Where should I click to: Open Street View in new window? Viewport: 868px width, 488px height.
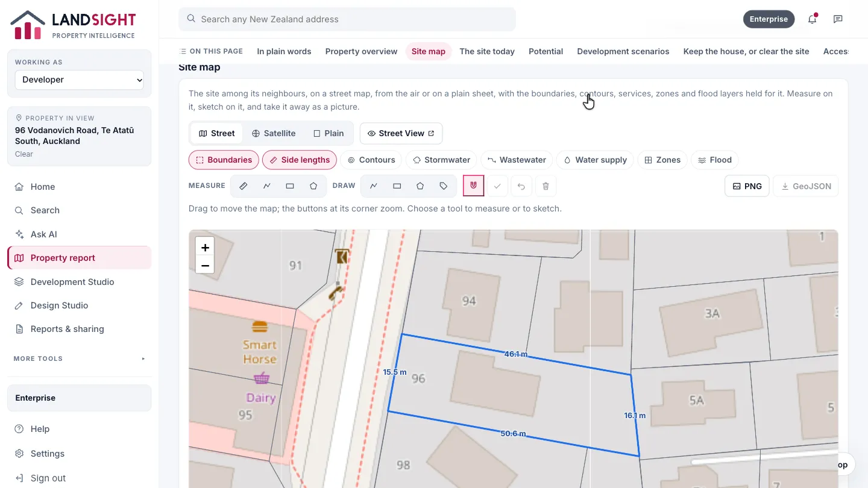[x=401, y=133]
